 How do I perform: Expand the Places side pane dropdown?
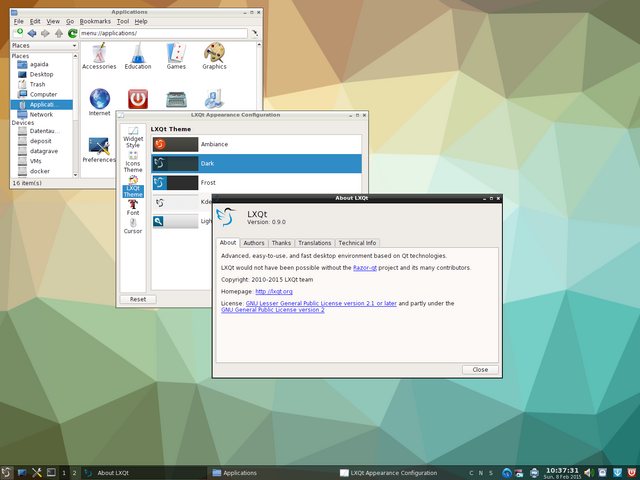[x=44, y=45]
